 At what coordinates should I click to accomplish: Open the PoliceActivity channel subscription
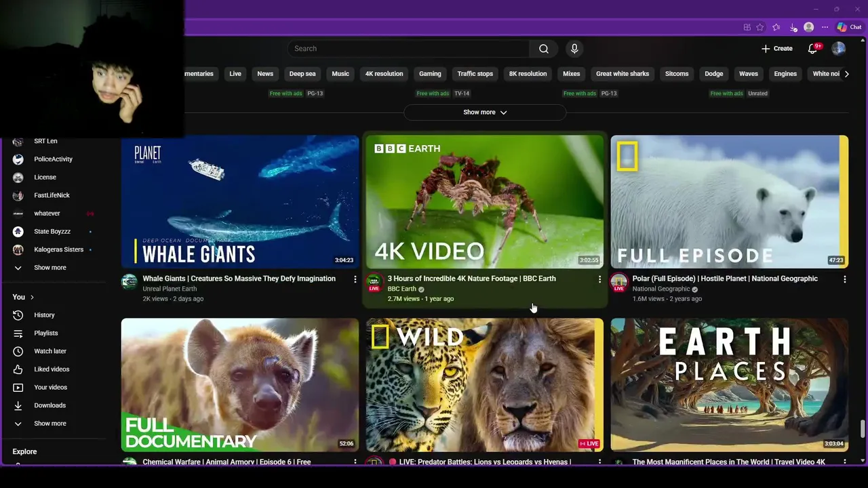53,159
